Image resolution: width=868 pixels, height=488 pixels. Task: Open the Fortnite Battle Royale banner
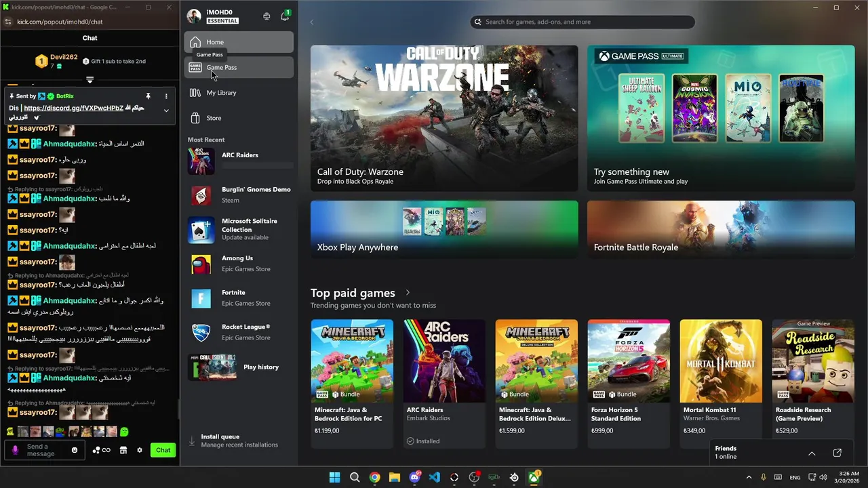click(721, 229)
